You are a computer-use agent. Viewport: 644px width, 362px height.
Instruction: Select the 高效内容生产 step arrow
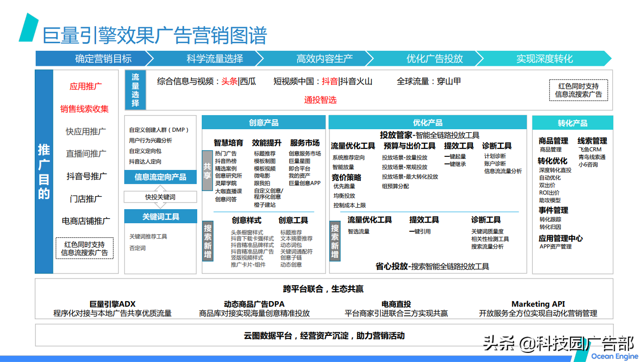[x=315, y=58]
